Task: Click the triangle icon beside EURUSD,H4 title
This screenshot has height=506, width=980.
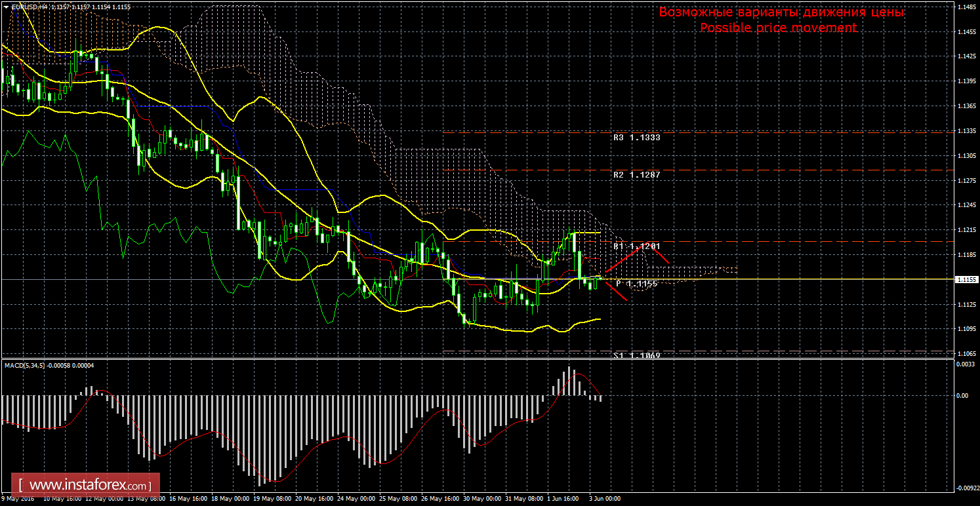Action: pos(6,6)
